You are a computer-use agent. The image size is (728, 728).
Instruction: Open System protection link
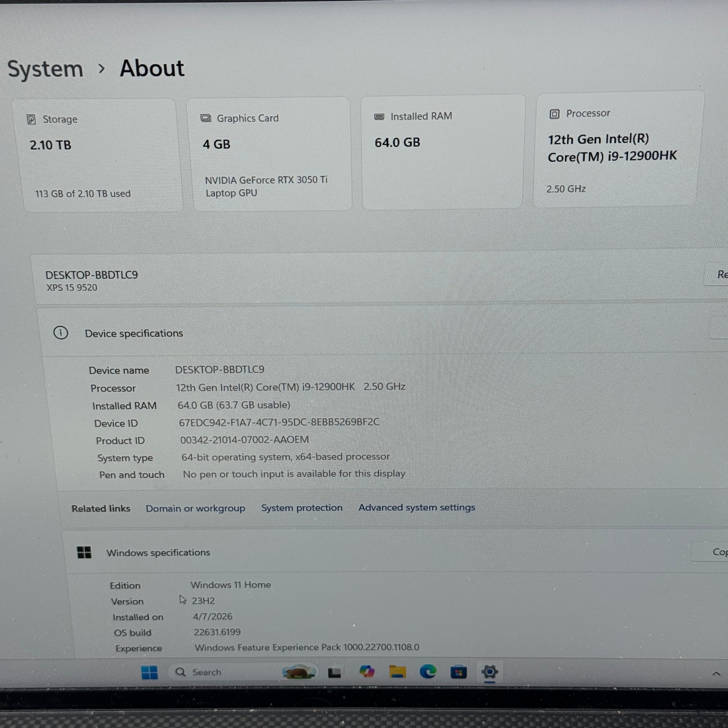coord(302,508)
